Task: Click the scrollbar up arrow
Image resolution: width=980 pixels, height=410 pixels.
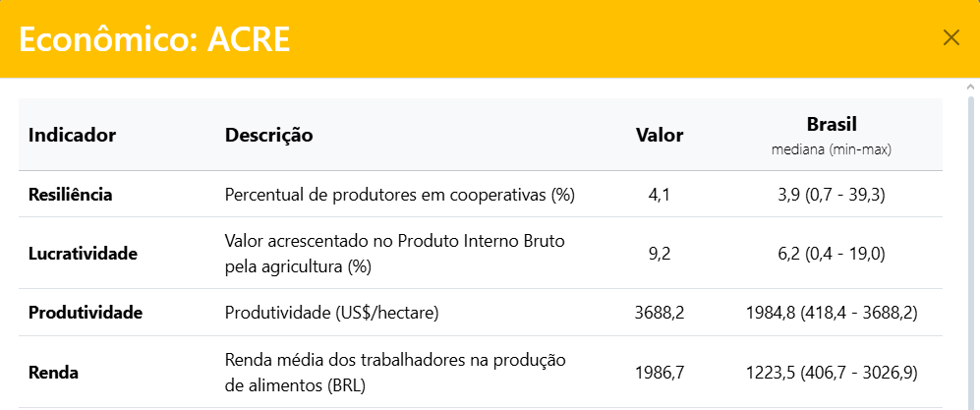Action: coord(970,87)
